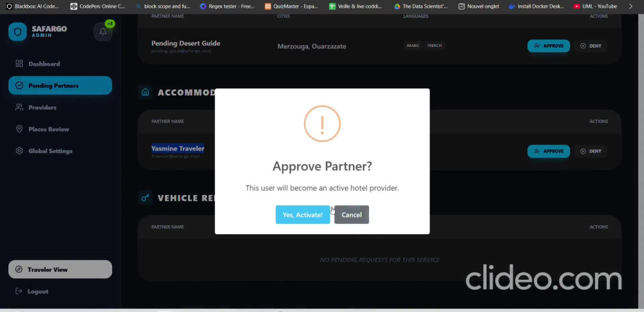644x312 pixels.
Task: Click Approve Partner? dialog heading
Action: (323, 166)
